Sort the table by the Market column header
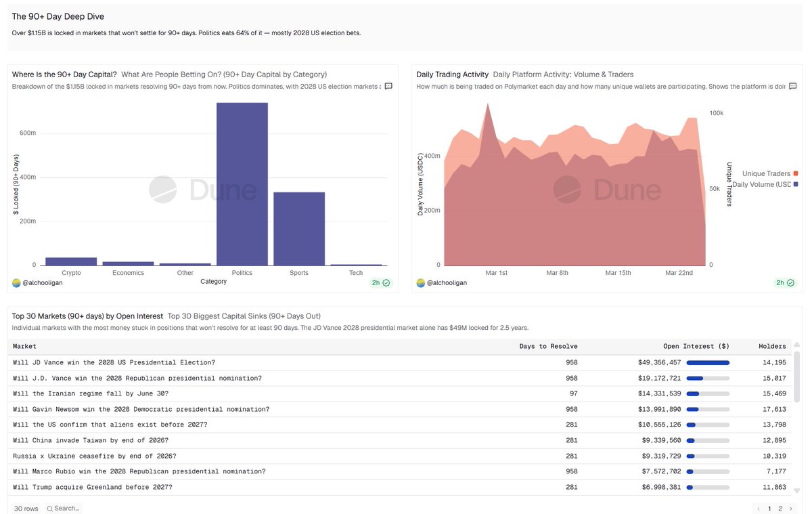The width and height of the screenshot is (812, 514). tap(24, 346)
